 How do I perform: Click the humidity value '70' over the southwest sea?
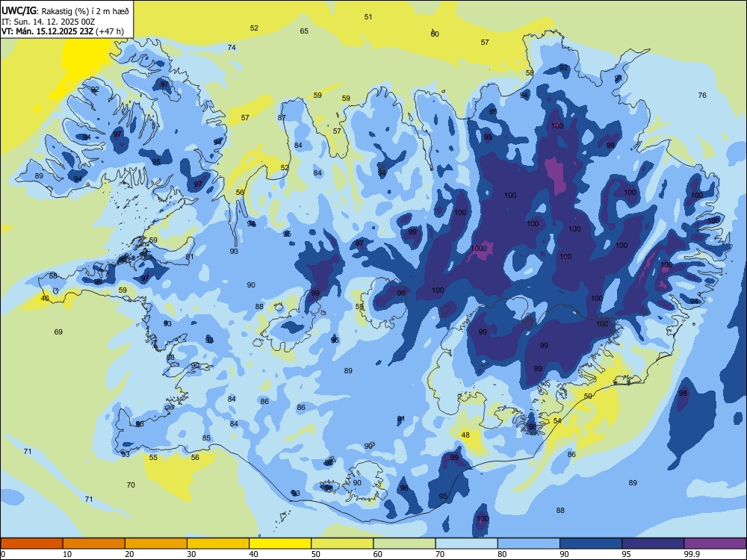point(131,485)
